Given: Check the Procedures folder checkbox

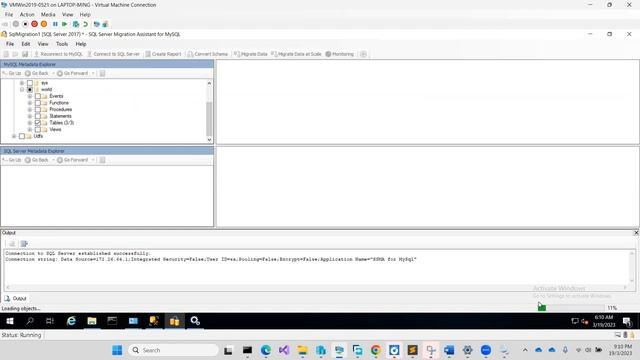Looking at the screenshot, I should pyautogui.click(x=38, y=109).
